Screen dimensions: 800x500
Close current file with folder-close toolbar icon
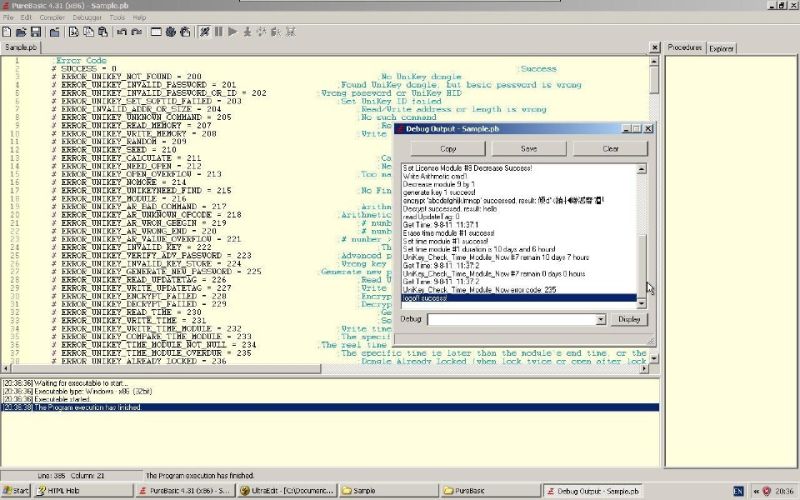[x=54, y=32]
